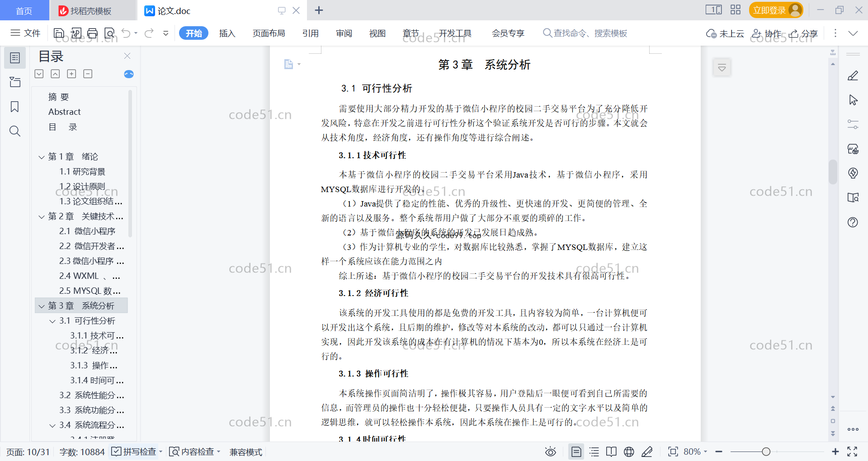The image size is (868, 461).
Task: Click the 页面: 10/31 page indicator
Action: coord(28,452)
